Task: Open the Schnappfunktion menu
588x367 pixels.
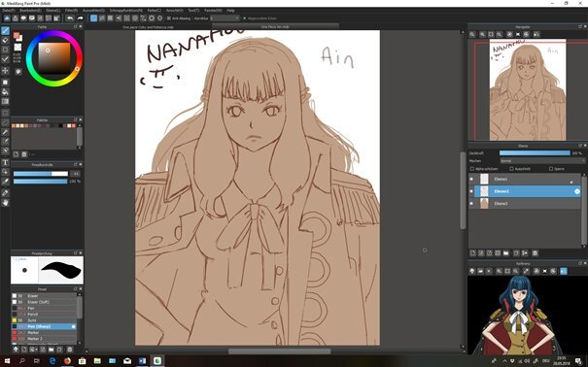Action: click(126, 11)
